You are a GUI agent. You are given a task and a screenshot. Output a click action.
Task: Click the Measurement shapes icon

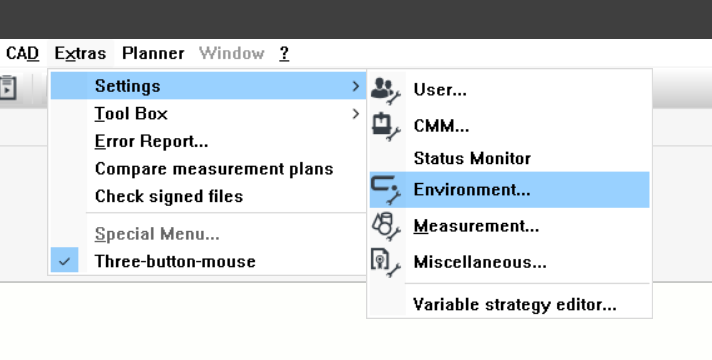point(386,226)
